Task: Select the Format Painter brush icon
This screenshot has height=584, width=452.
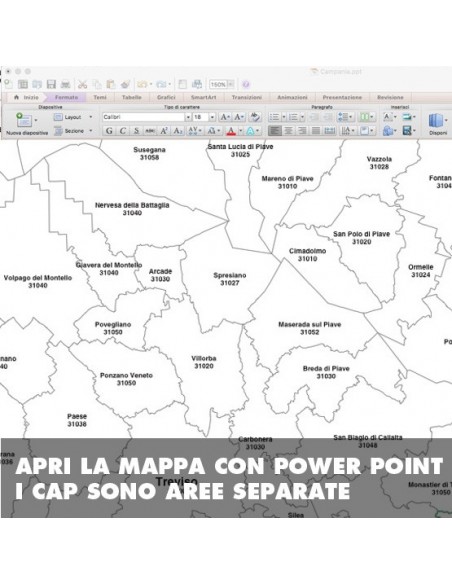Action: click(x=125, y=85)
